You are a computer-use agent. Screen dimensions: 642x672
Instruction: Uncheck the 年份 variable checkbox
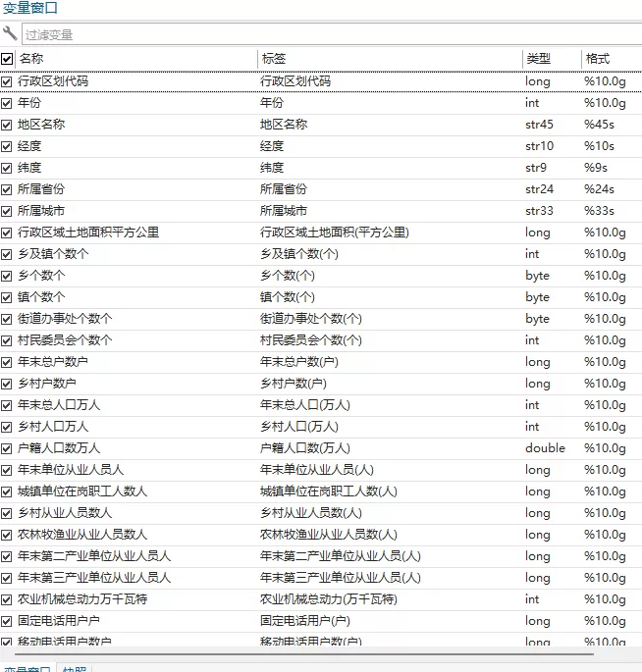(x=8, y=103)
